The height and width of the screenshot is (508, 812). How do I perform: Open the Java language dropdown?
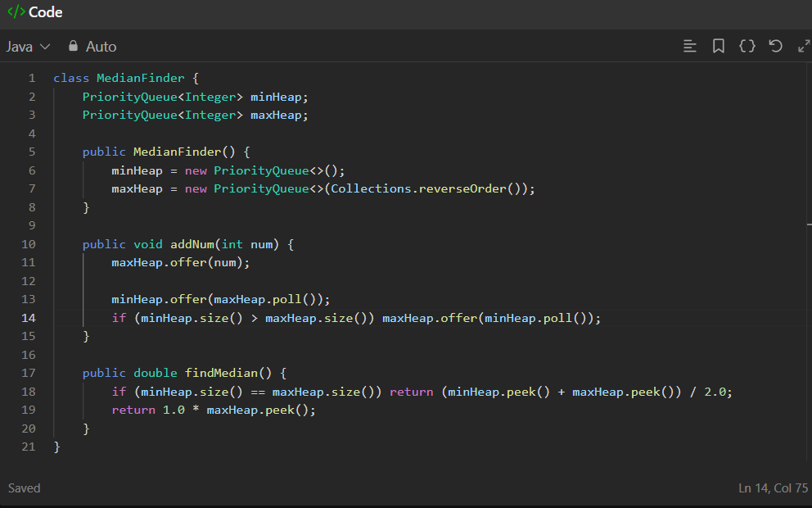[28, 47]
